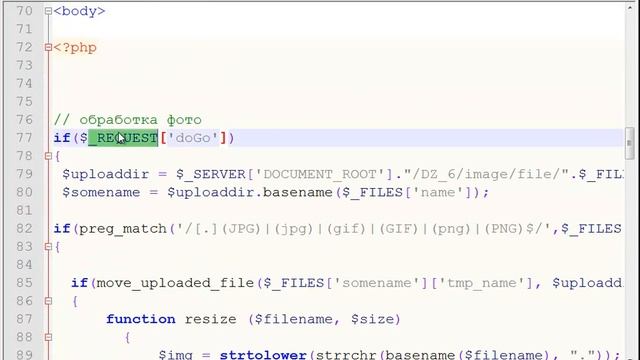Screen dimensions: 640x360
Task: Click line number 70 in margin
Action: coord(24,11)
